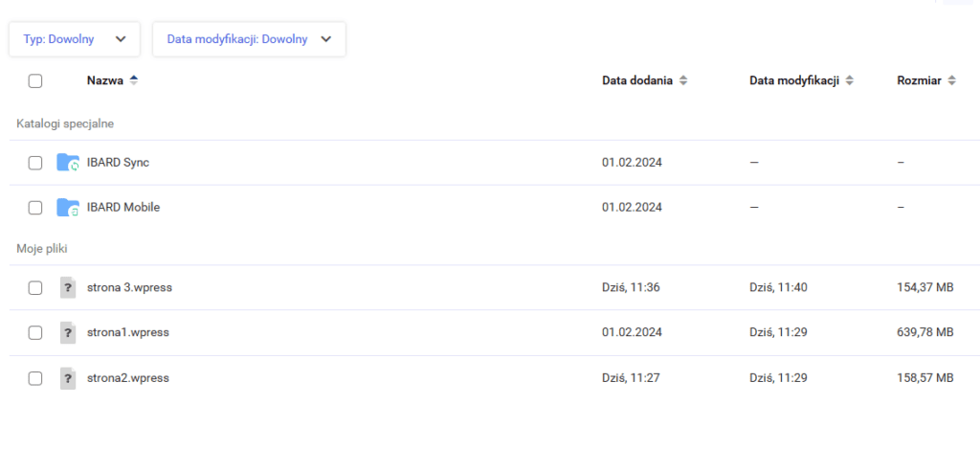Click the strona2.wpress file icon

click(x=68, y=378)
